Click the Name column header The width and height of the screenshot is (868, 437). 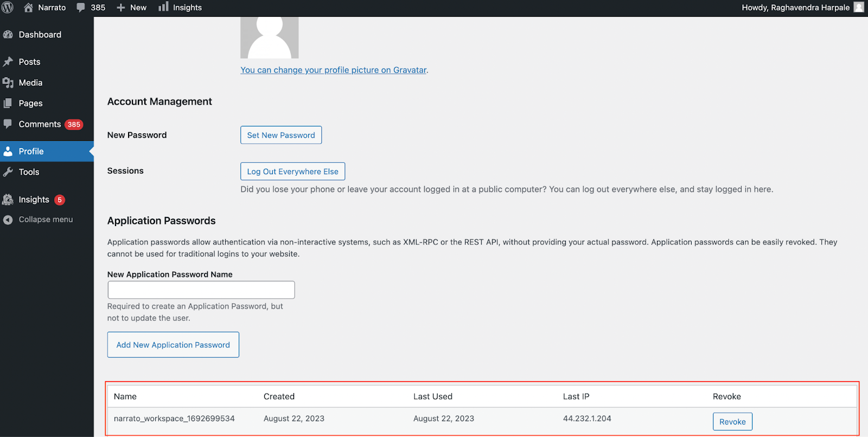[x=125, y=396]
